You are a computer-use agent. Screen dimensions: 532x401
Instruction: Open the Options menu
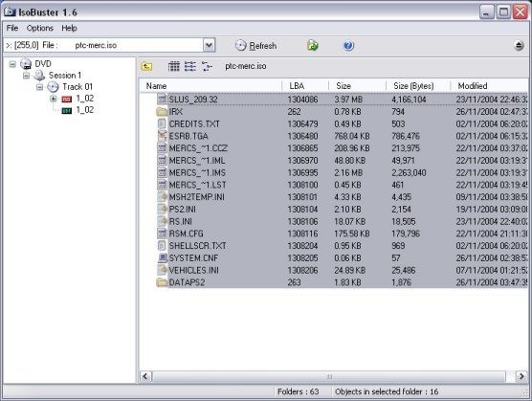40,28
